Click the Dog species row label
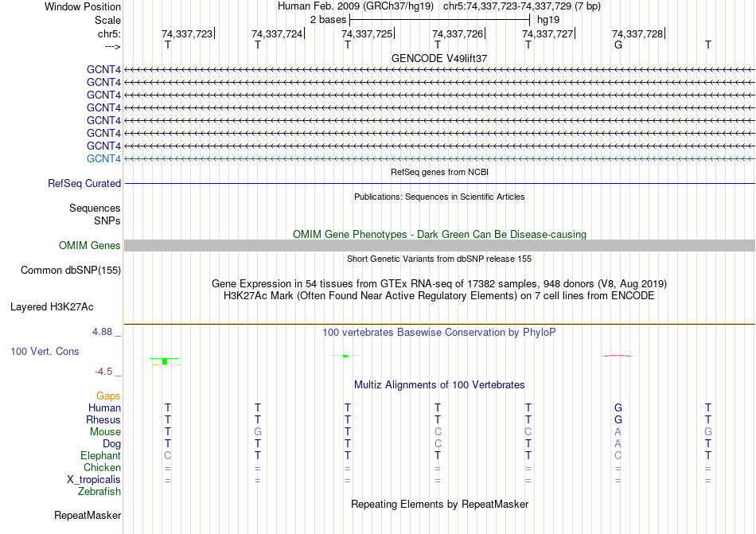The height and width of the screenshot is (534, 756). click(x=112, y=444)
